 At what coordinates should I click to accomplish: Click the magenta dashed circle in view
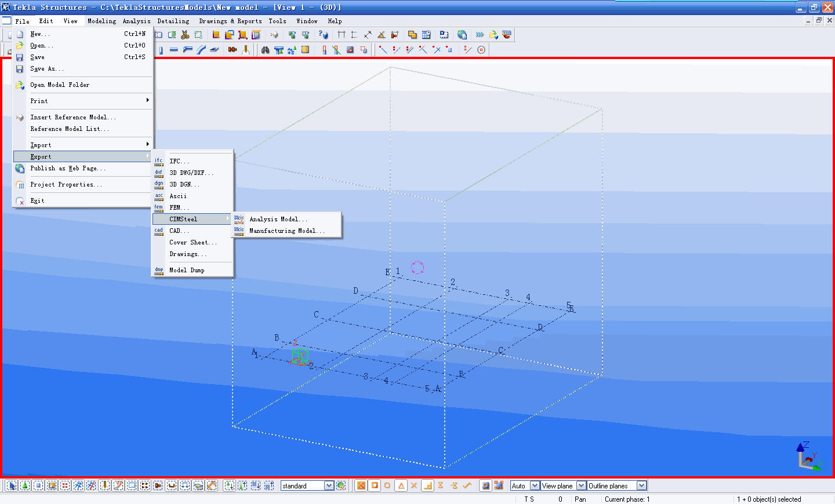coord(418,267)
